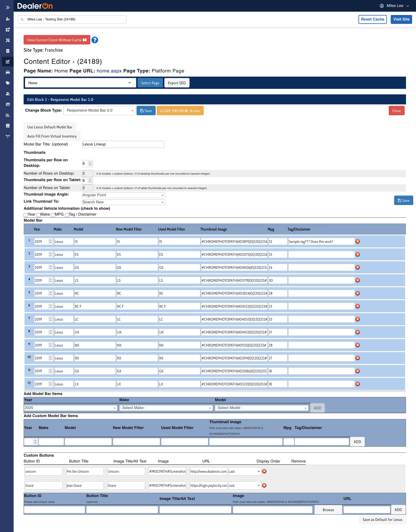416x532 pixels.
Task: Toggle the LIVE PREVIEW: Active button
Action: point(180,111)
